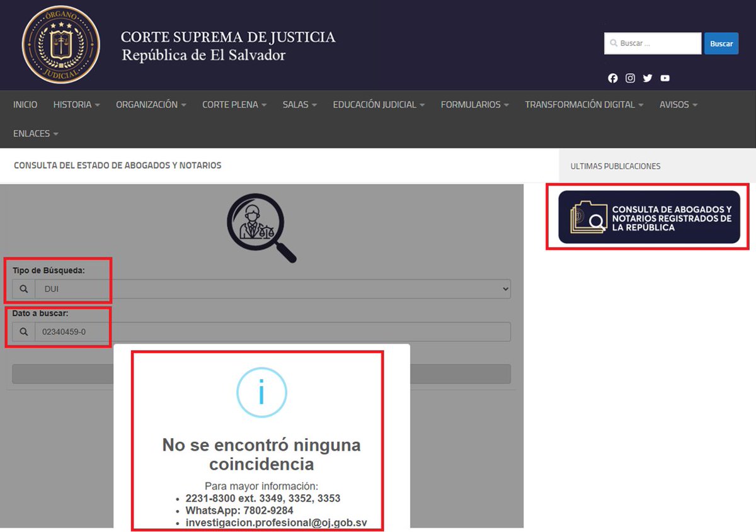The image size is (756, 532).
Task: Expand the TRANSFORMACIÓN DIGITAL menu
Action: 584,105
